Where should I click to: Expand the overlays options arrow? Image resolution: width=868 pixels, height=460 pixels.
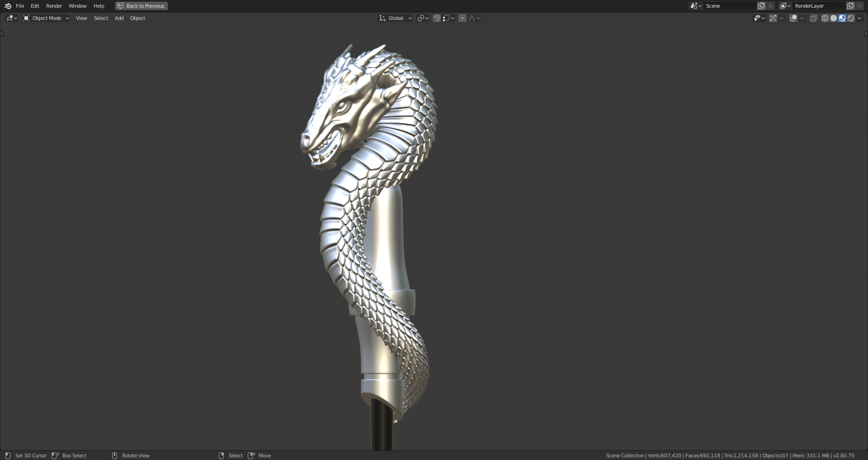click(x=802, y=18)
